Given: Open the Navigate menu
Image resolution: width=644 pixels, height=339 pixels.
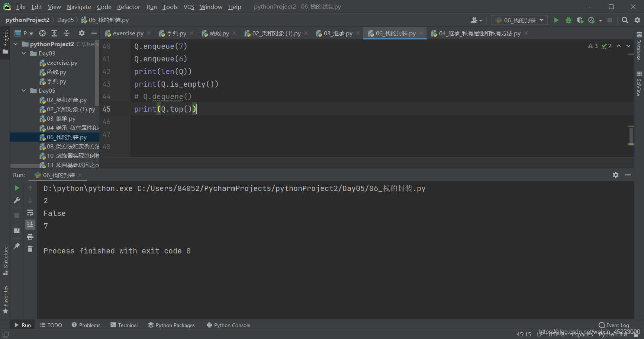Looking at the screenshot, I should (x=79, y=7).
